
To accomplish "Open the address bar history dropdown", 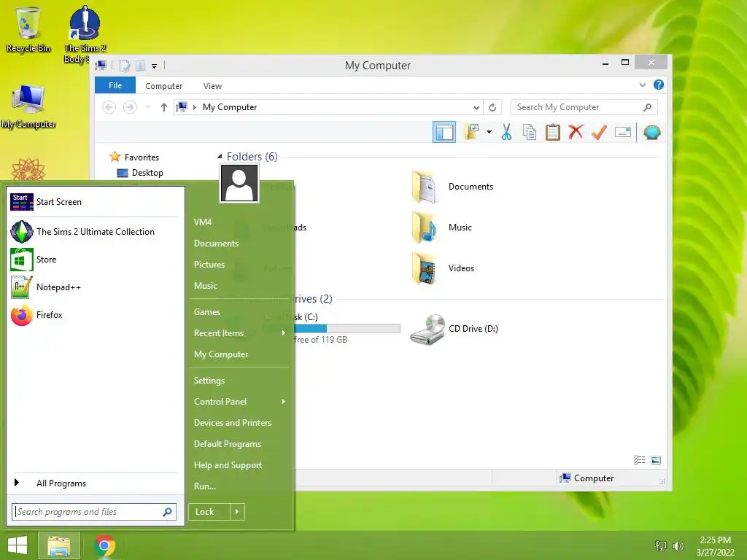I will 476,108.
